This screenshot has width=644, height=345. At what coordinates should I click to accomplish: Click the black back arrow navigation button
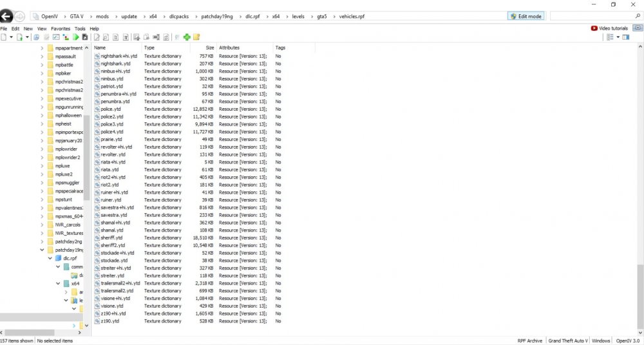point(6,16)
